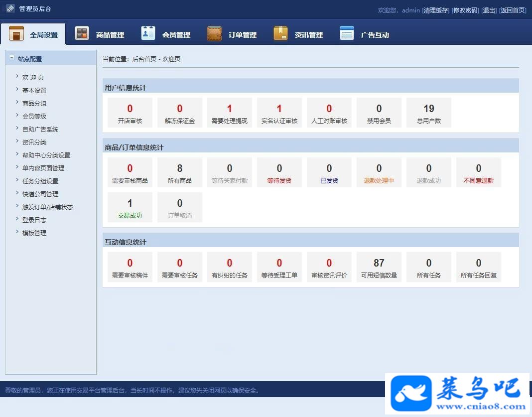Open the 有纠纷的任务 stat card
Viewport: 532px width, 417px height.
230,267
